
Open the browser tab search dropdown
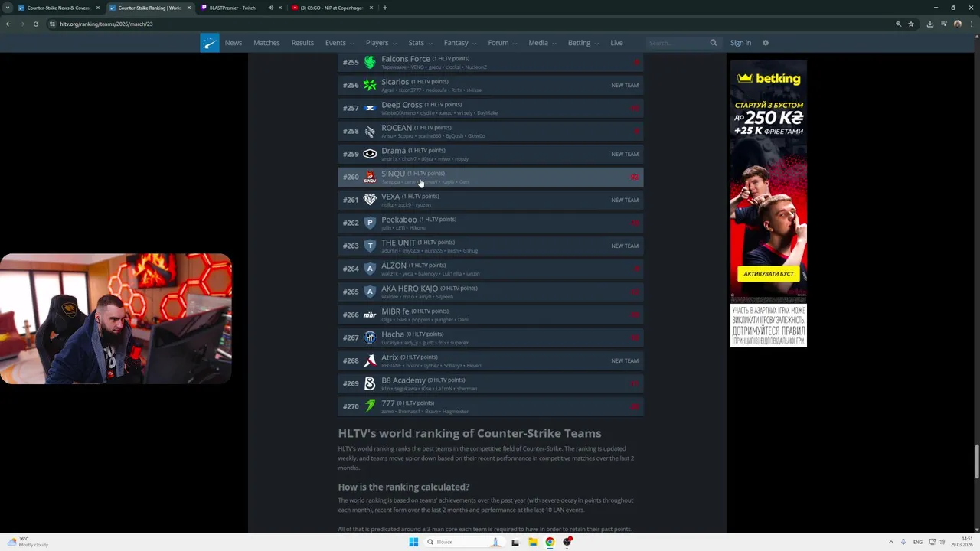pos(8,8)
